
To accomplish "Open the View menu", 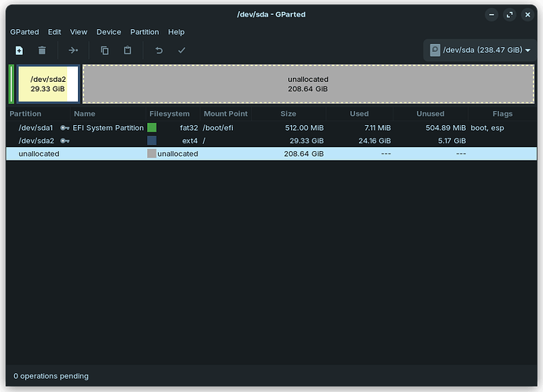I will (79, 32).
